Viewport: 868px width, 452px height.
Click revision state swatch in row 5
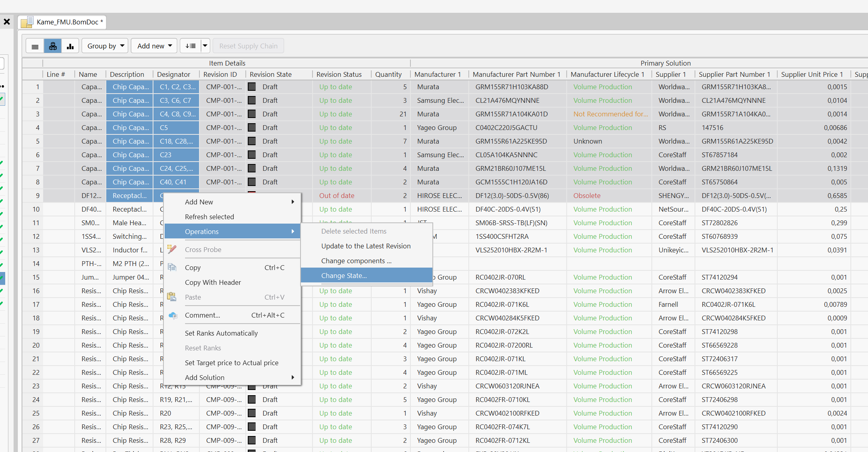click(252, 141)
